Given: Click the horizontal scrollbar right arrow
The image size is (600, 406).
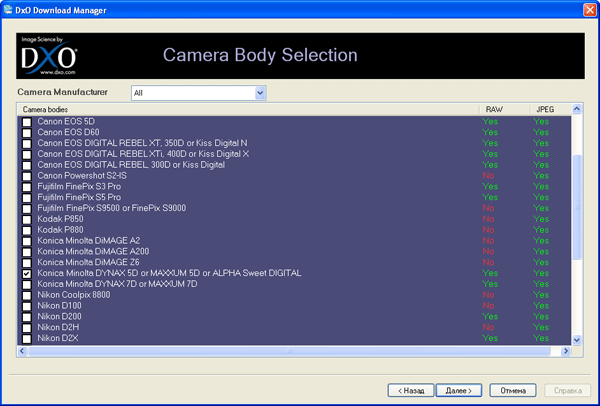Looking at the screenshot, I should click(566, 351).
